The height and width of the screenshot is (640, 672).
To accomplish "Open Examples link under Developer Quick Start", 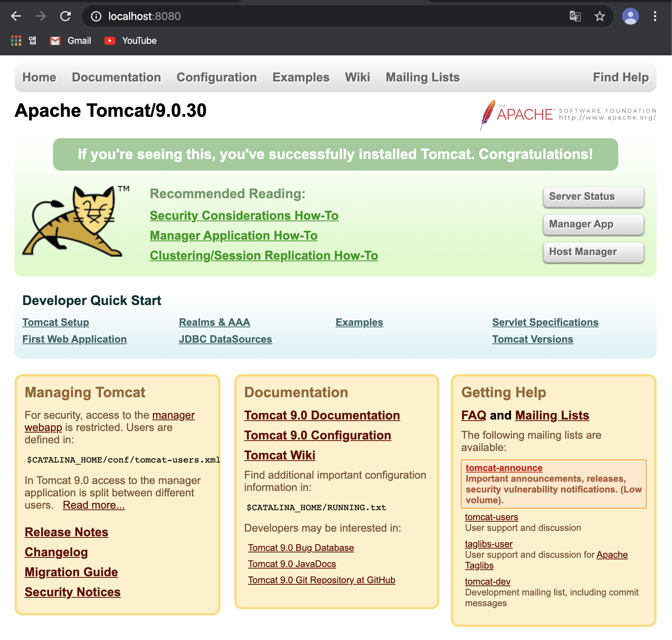I will 359,322.
